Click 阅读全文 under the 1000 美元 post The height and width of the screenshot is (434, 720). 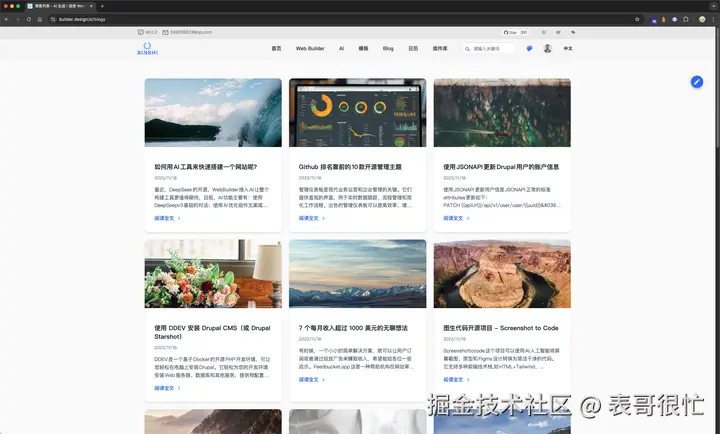pos(311,379)
